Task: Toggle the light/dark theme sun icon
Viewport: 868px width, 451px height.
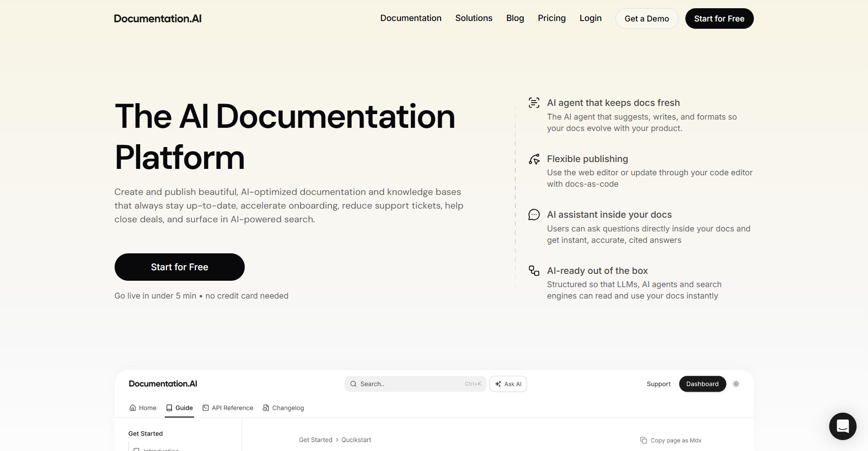Action: [736, 384]
